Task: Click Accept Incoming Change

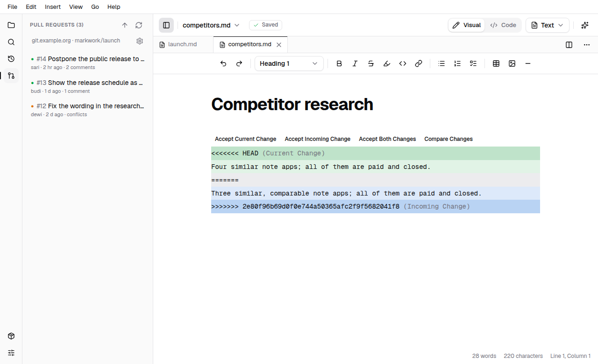Action: (x=318, y=139)
